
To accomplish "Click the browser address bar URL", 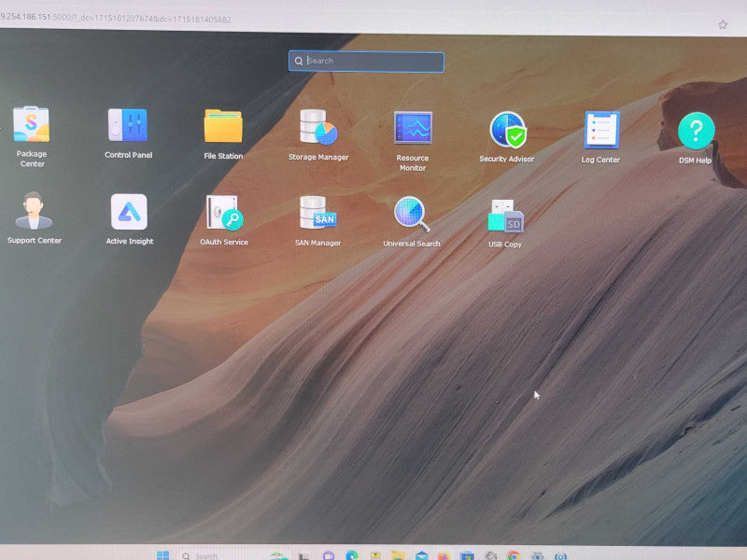I will [x=116, y=19].
